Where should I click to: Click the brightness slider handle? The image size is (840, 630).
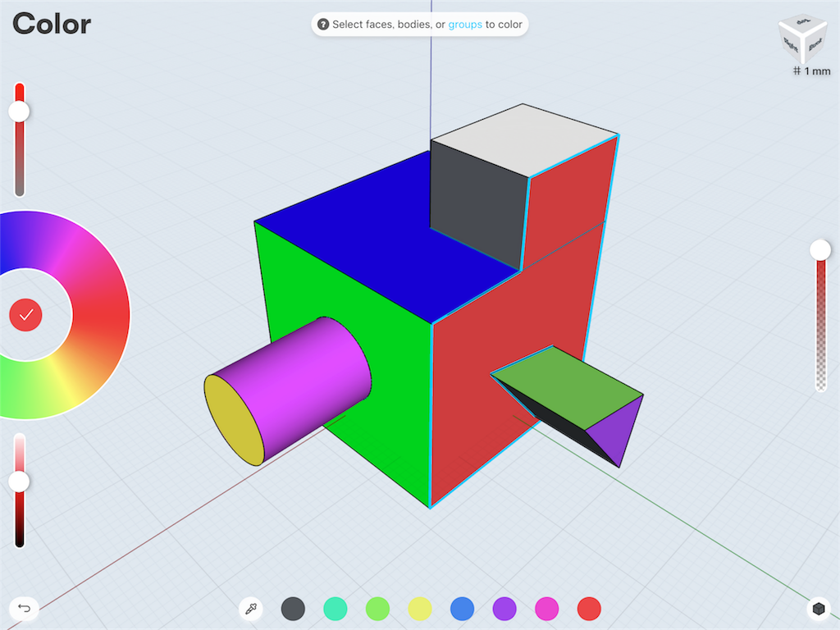click(x=19, y=482)
